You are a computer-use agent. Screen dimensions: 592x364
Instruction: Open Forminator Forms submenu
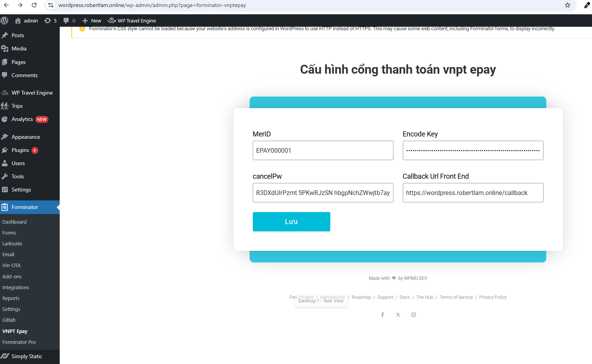[x=9, y=233]
